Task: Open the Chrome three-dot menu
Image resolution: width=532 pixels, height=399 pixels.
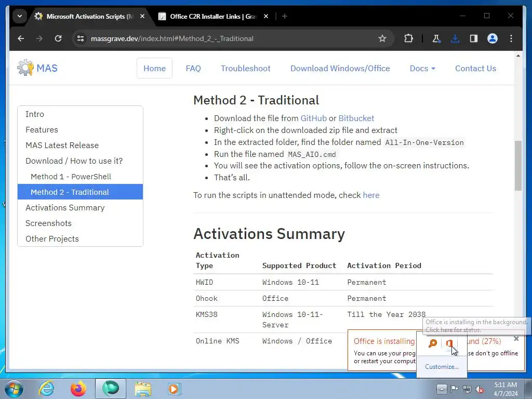Action: point(511,38)
